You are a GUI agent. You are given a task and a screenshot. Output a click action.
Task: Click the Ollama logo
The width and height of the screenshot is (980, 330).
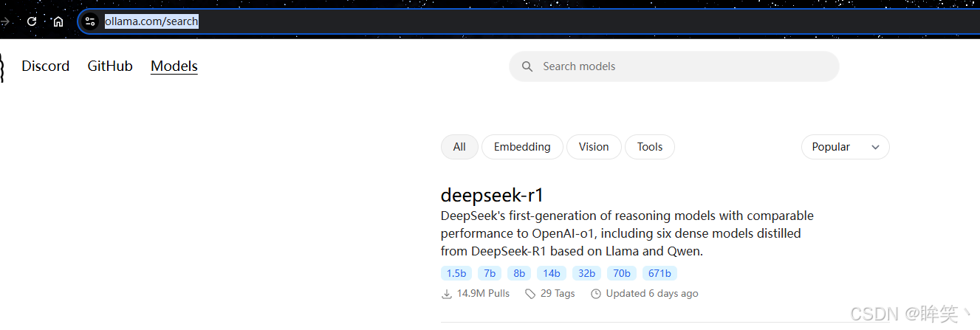(x=2, y=67)
